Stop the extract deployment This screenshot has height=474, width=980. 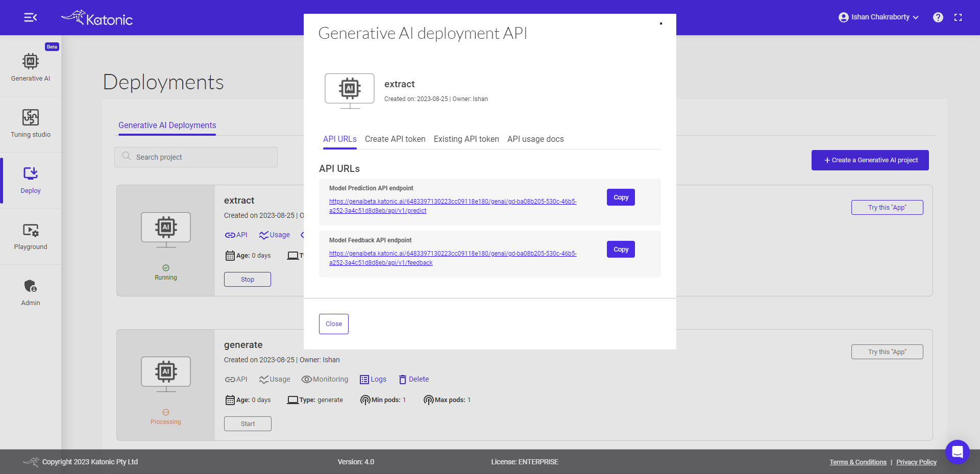coord(248,280)
